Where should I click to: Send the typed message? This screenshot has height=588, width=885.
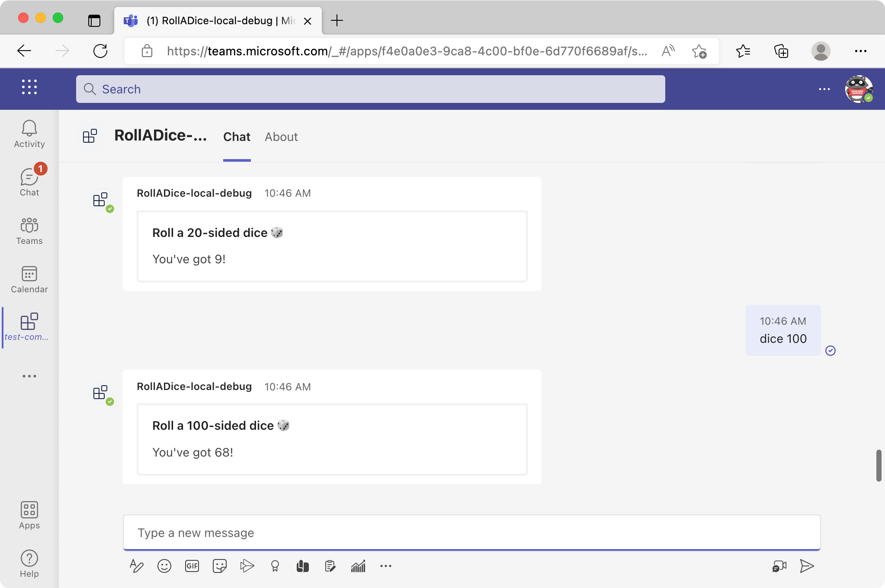click(x=806, y=566)
